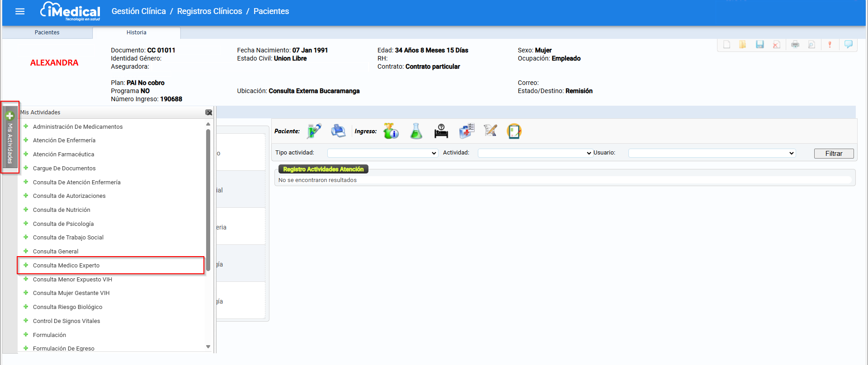Click the green laboratory flask icon
This screenshot has width=868, height=365.
(x=416, y=131)
